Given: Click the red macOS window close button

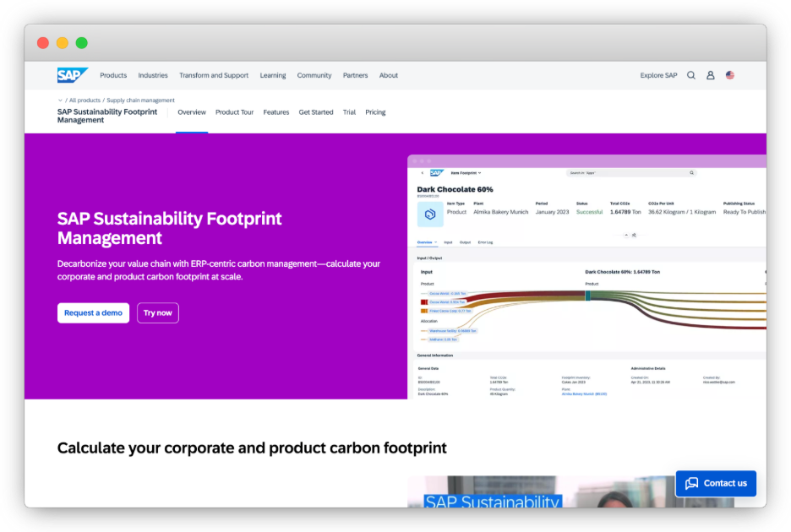Looking at the screenshot, I should 43,43.
